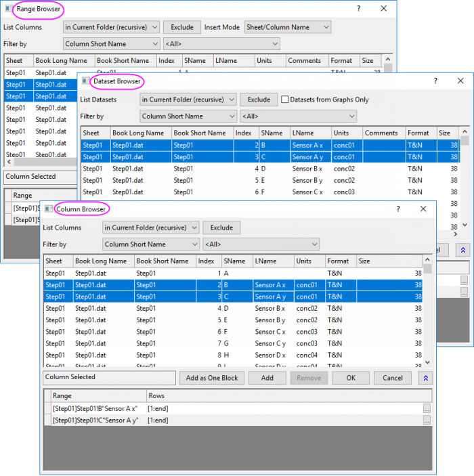Open Filter by dropdown in Column Browser
474x476 pixels.
click(150, 244)
